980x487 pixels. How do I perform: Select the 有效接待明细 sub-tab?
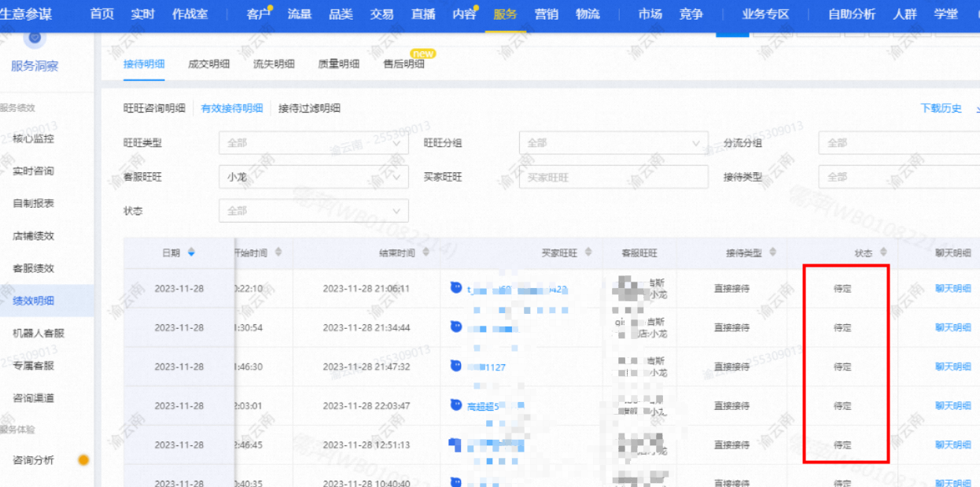(x=232, y=109)
